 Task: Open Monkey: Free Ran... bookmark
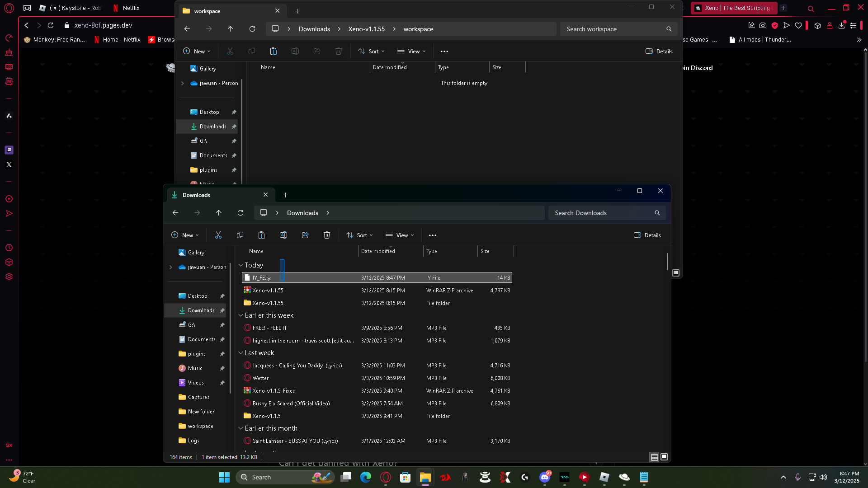click(54, 40)
